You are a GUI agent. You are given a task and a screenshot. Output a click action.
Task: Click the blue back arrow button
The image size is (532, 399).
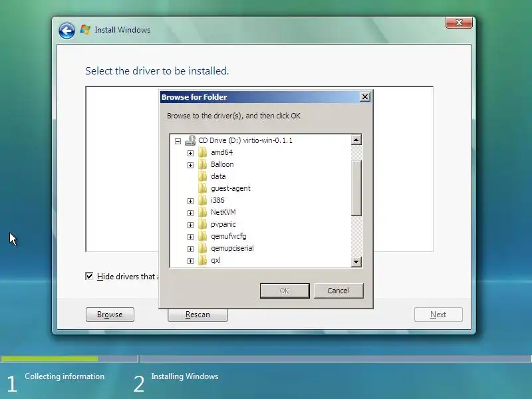(x=66, y=31)
